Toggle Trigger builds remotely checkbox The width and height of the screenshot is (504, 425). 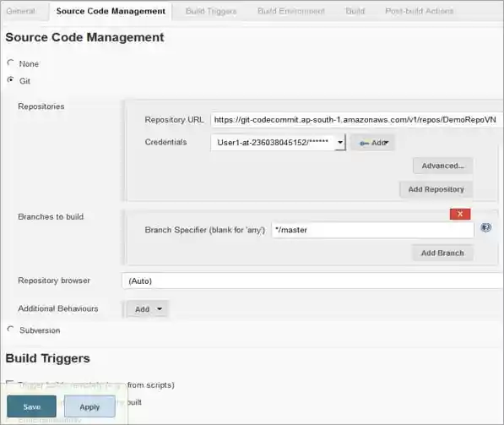pos(10,383)
